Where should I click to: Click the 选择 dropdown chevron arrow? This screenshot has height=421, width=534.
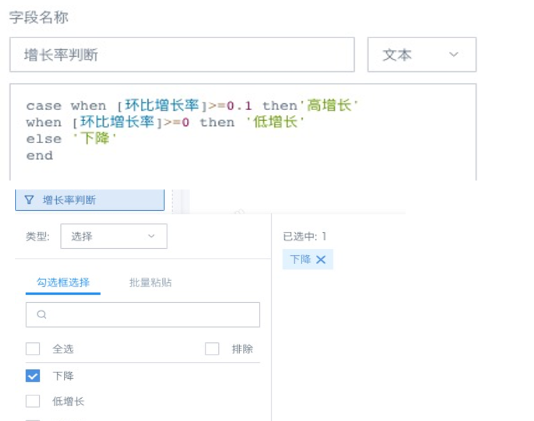click(x=151, y=236)
